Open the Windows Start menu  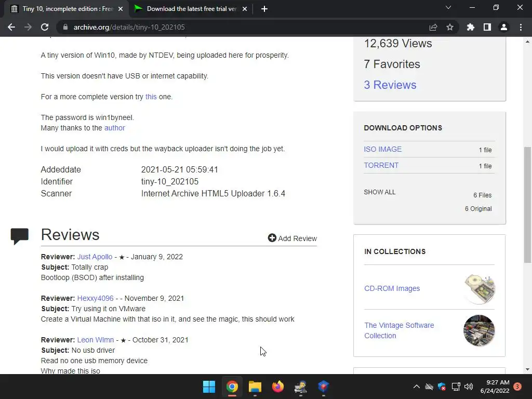(209, 387)
